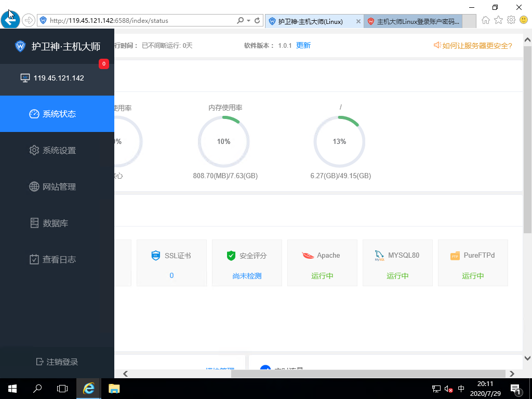Open the address bar dropdown arrow
The image size is (532, 399).
click(248, 21)
